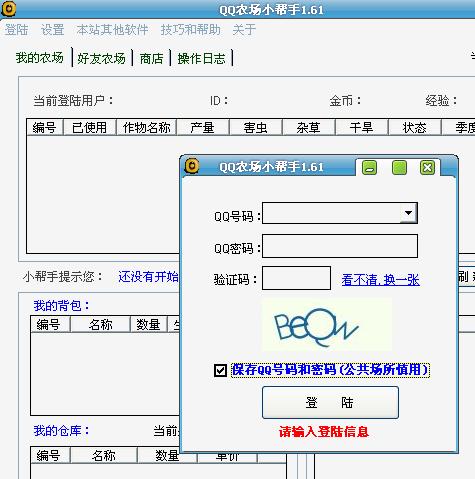The height and width of the screenshot is (479, 475).
Task: Open the 登陆 menu
Action: point(17,30)
